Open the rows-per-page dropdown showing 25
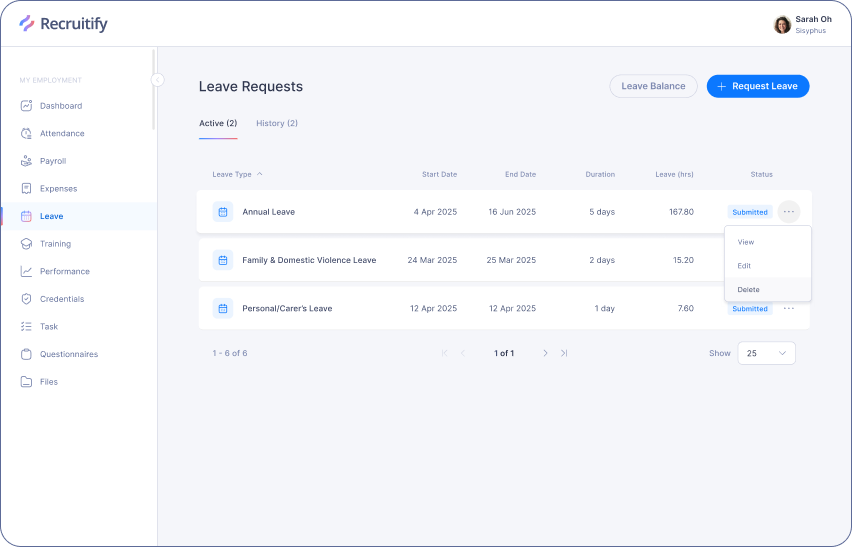 pos(766,353)
